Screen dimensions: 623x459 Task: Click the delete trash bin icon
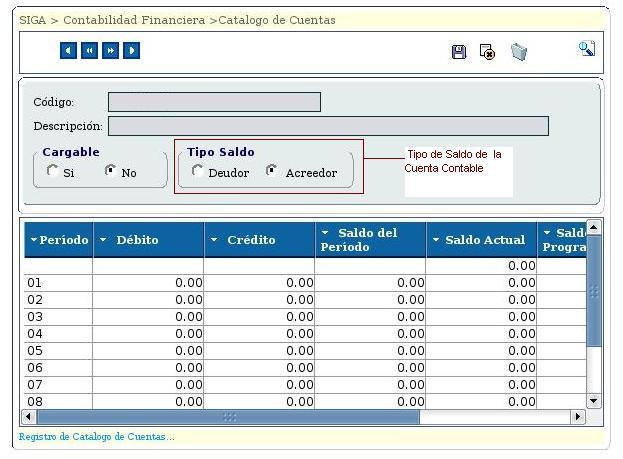518,52
